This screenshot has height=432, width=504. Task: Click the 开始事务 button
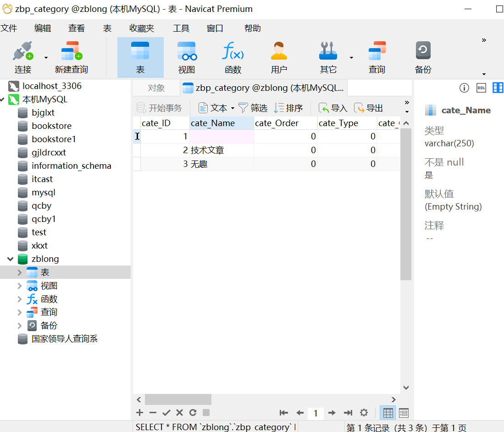[160, 108]
